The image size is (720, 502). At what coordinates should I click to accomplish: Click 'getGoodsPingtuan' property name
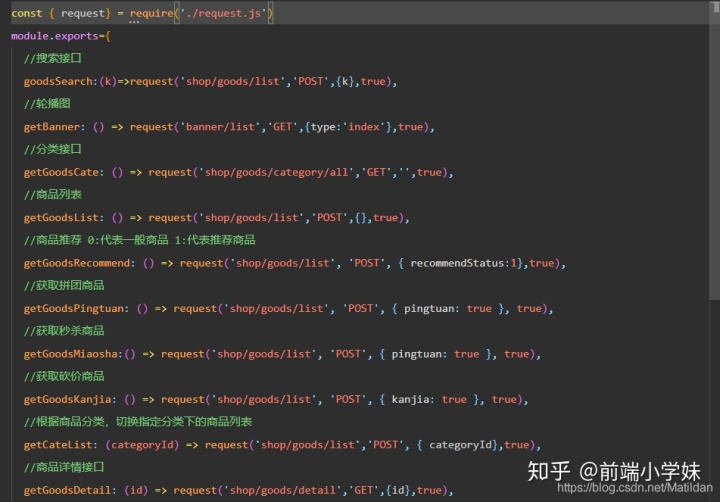(74, 309)
